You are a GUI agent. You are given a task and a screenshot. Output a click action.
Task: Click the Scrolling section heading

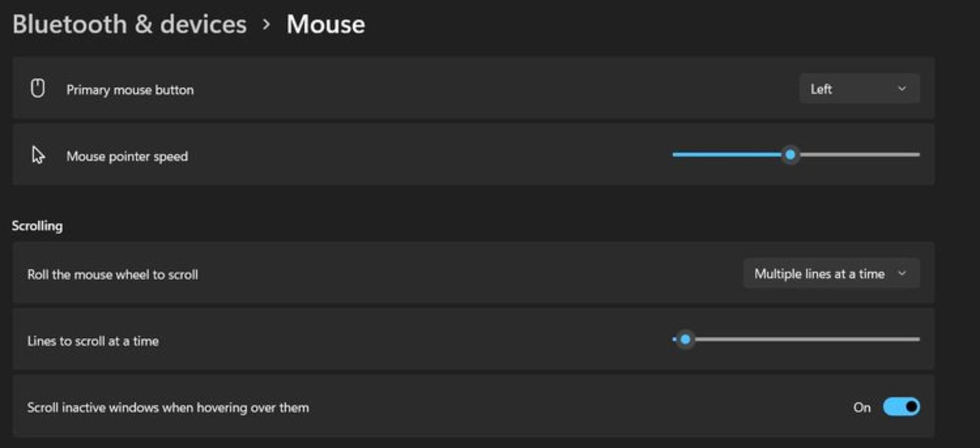(x=37, y=226)
